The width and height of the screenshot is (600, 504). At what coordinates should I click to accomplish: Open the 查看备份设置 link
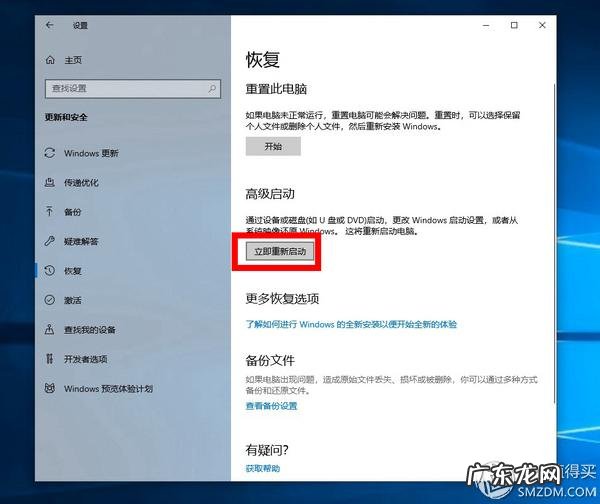coord(271,406)
